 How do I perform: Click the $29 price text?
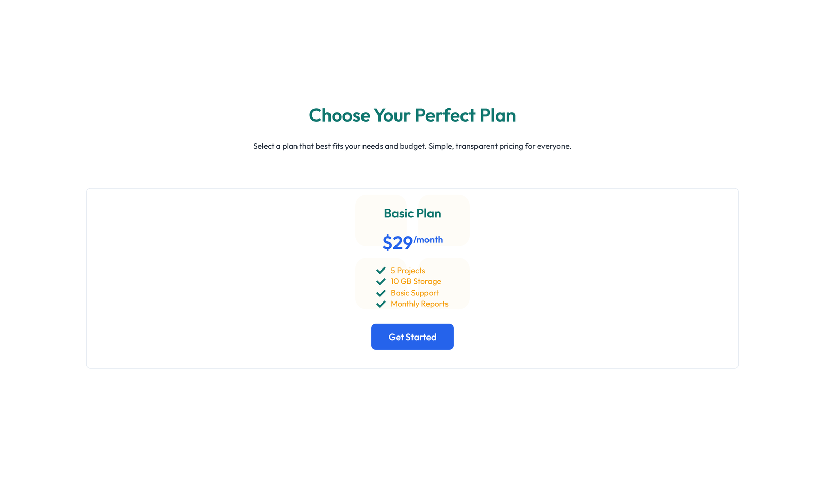pos(397,242)
